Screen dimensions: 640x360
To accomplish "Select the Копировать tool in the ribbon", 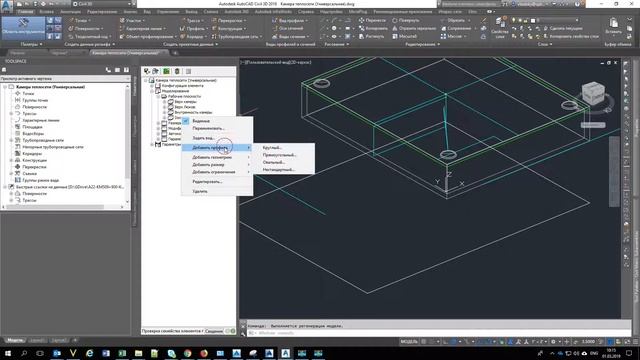I will pyautogui.click(x=373, y=28).
